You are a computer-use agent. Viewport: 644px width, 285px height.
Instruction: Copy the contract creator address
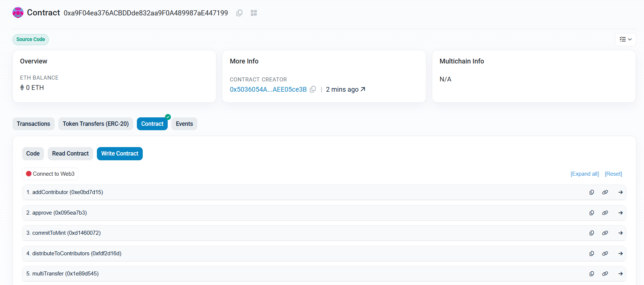[x=313, y=89]
